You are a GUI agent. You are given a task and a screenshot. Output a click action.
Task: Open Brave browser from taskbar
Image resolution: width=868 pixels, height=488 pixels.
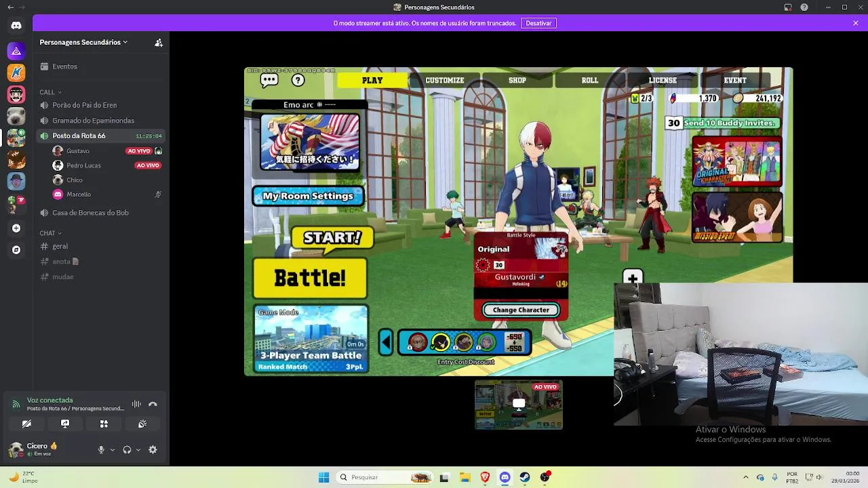point(485,477)
